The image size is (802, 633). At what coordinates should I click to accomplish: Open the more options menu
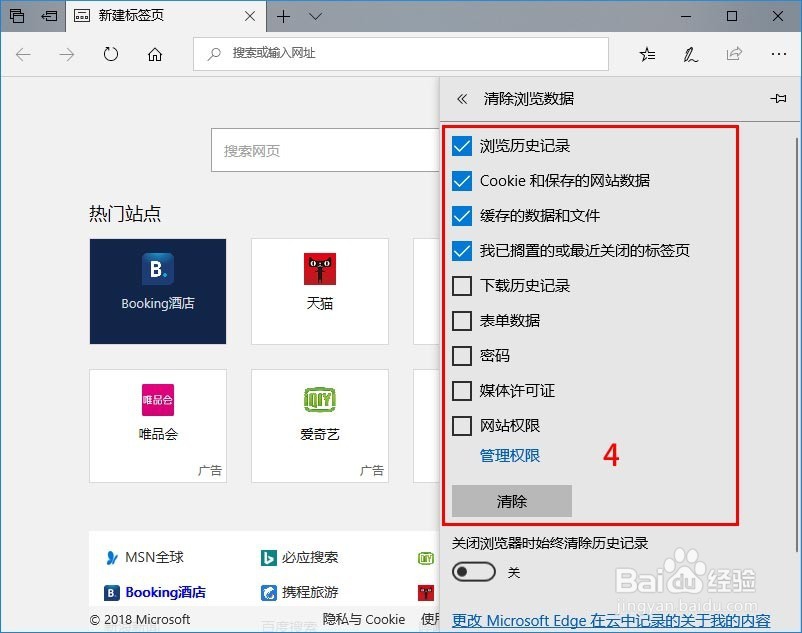point(778,54)
